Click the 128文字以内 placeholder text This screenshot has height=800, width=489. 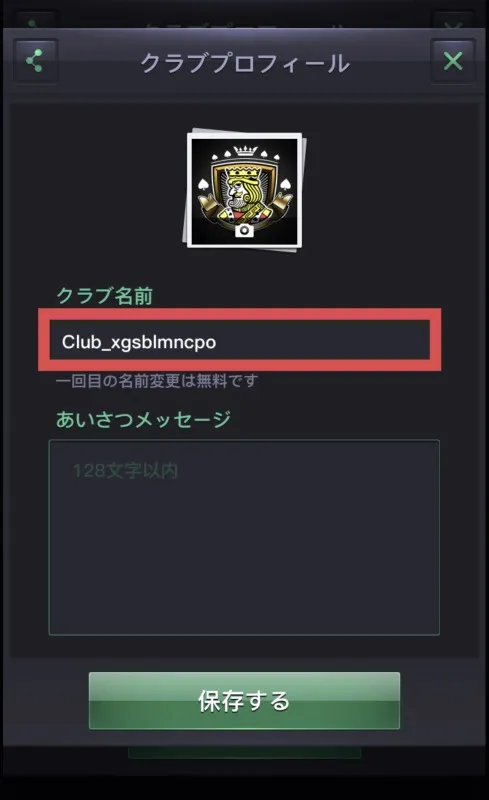(x=125, y=470)
